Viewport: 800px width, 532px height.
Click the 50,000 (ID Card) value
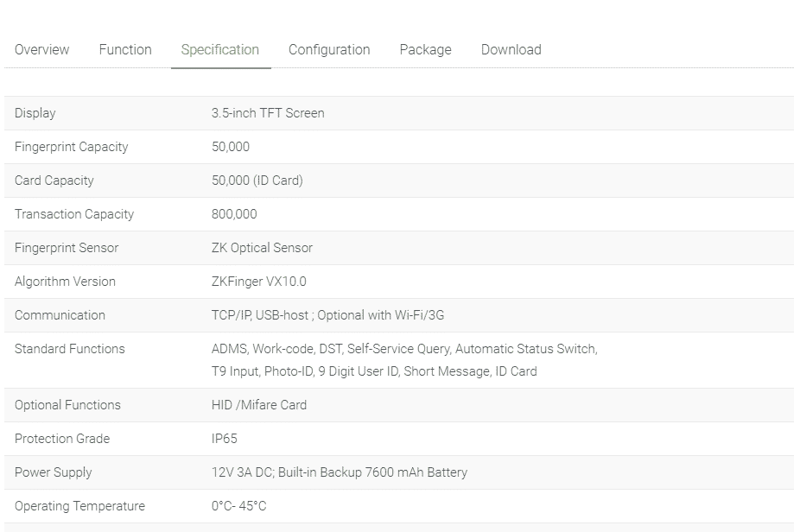pyautogui.click(x=257, y=180)
